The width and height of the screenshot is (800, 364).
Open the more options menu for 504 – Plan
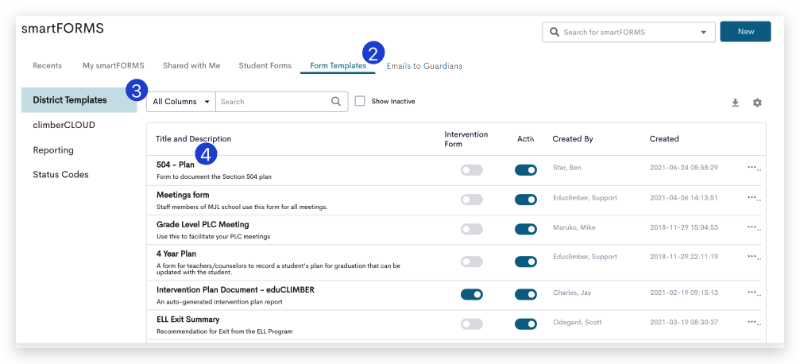tap(754, 167)
